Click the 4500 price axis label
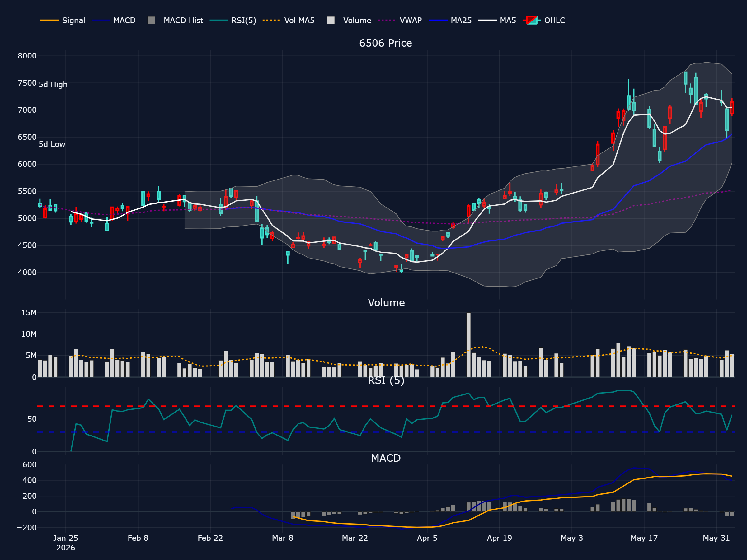 (27, 245)
